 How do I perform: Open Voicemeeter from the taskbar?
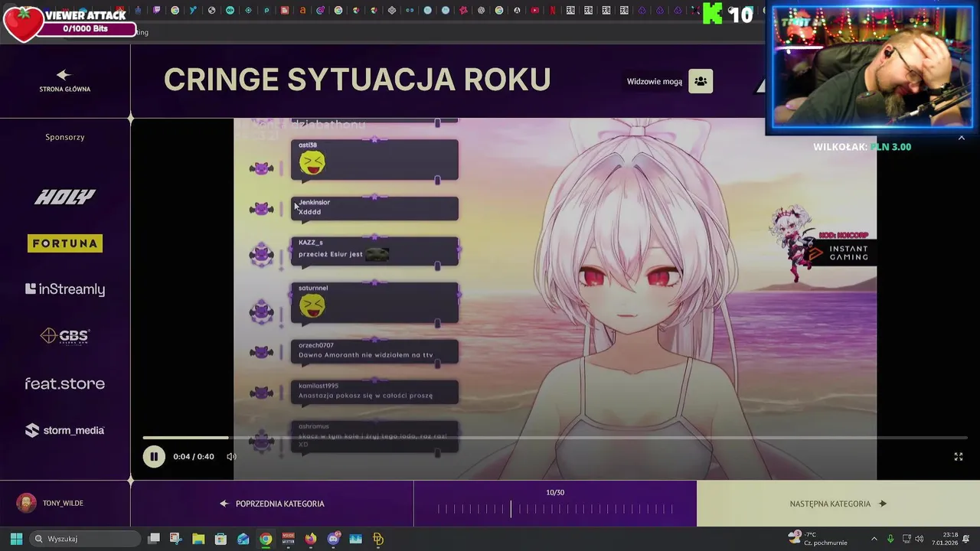pyautogui.click(x=289, y=539)
